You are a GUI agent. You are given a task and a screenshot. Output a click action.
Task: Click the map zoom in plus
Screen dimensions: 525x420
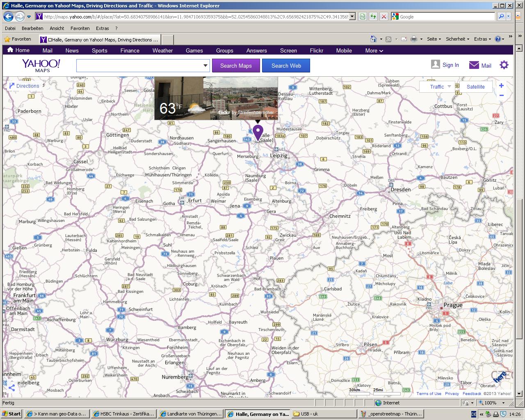tap(501, 86)
